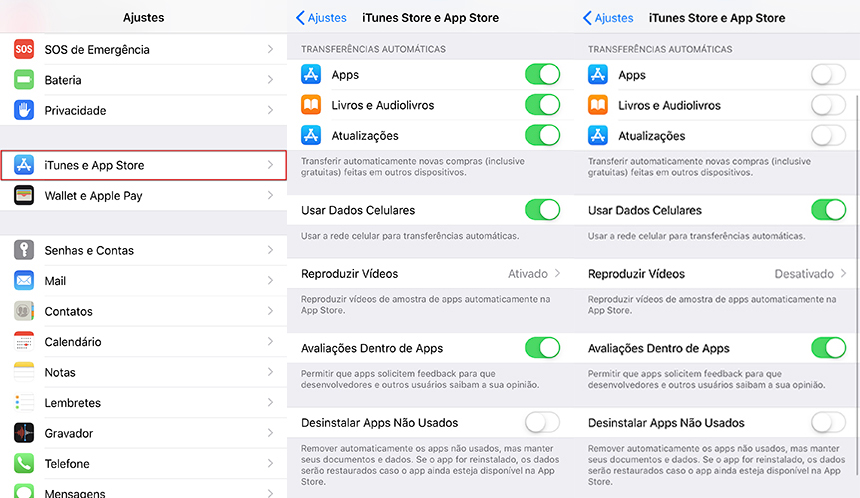The width and height of the screenshot is (860, 498).
Task: Tap the Livros e Audiolivros icon in right panel
Action: (x=598, y=105)
